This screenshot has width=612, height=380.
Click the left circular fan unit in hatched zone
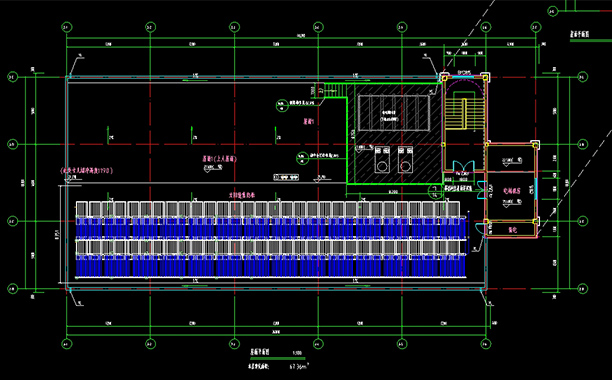382,160
